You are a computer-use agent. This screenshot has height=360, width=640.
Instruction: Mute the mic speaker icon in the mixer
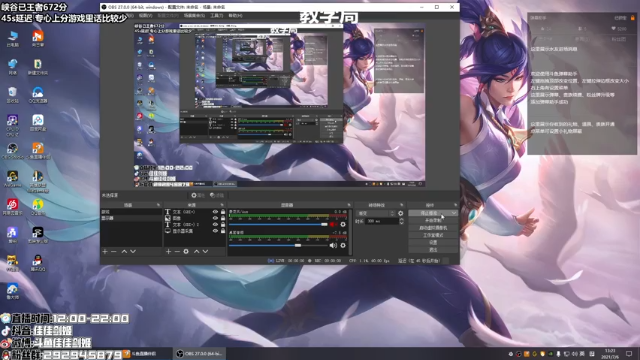[x=333, y=245]
